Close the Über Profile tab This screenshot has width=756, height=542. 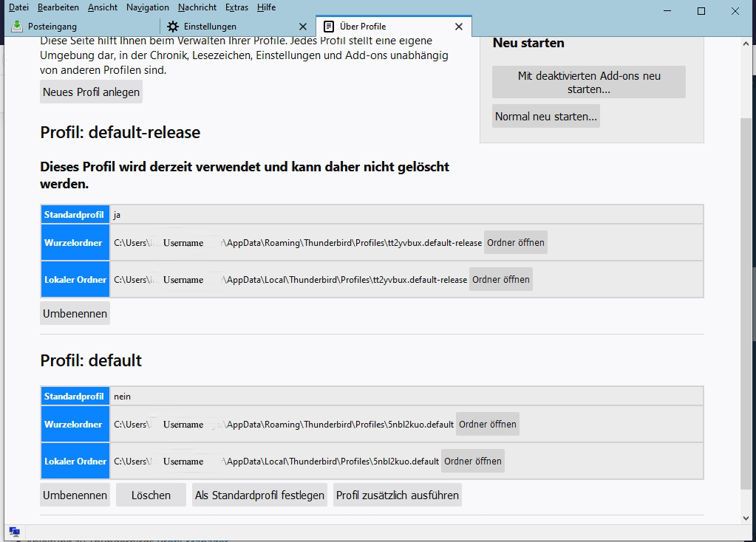pos(459,27)
